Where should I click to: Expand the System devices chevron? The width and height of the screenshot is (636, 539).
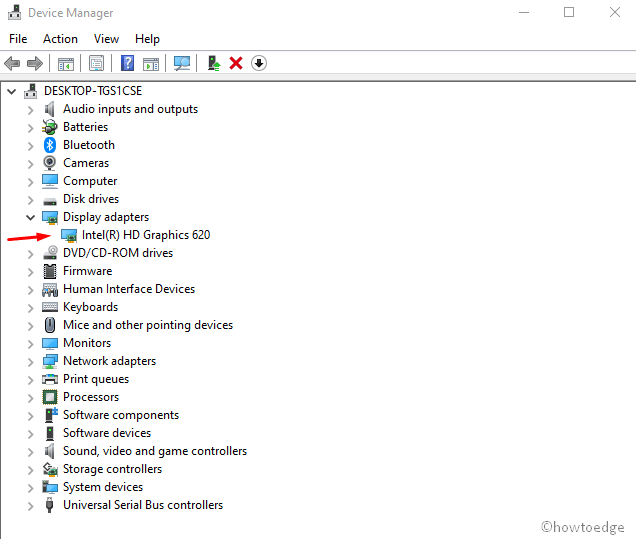click(30, 487)
